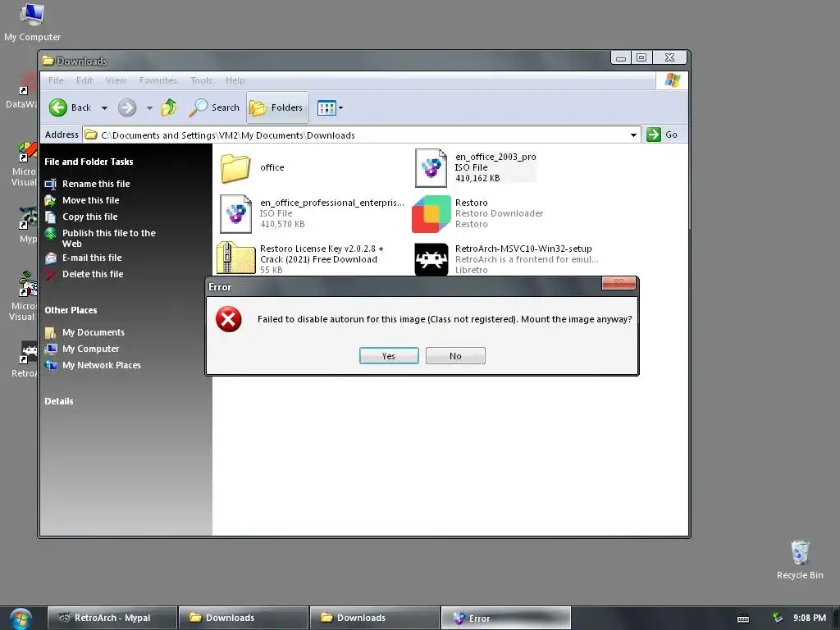Viewport: 840px width, 630px height.
Task: Click the address path field
Action: click(355, 135)
